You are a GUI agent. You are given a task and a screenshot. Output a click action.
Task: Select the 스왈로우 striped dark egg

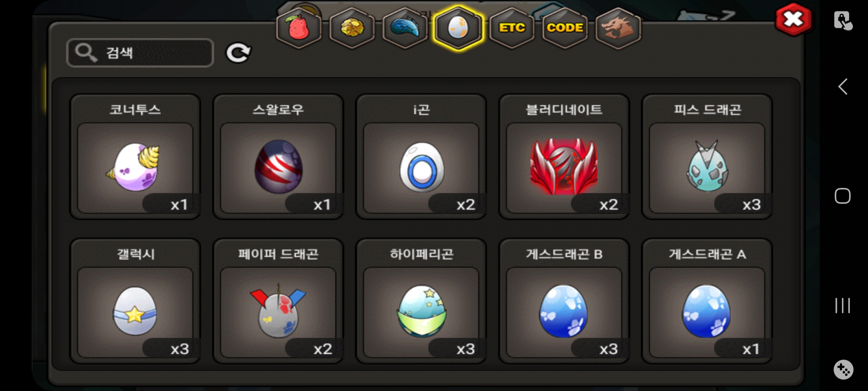[278, 157]
